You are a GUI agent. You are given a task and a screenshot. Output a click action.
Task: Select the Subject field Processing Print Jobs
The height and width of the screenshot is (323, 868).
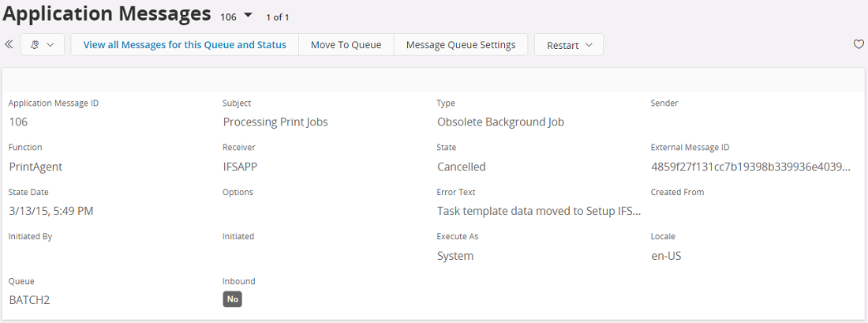click(x=275, y=122)
